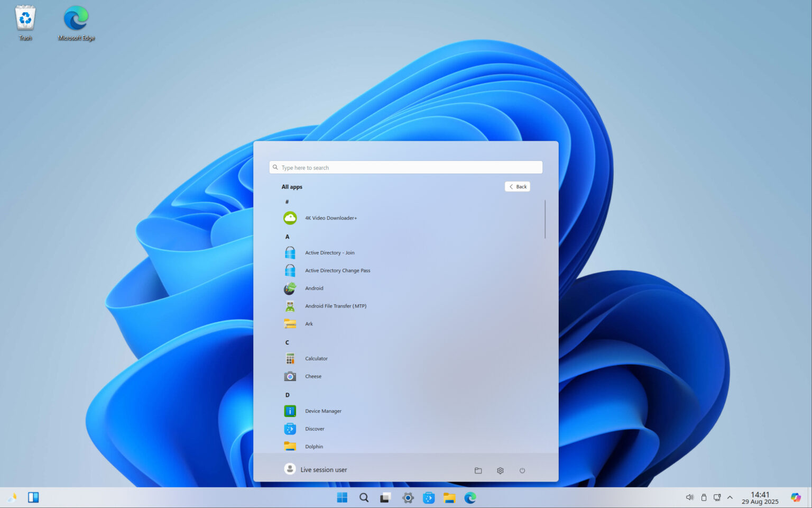Open Android File Transfer (MTP)
The width and height of the screenshot is (812, 508).
point(336,306)
